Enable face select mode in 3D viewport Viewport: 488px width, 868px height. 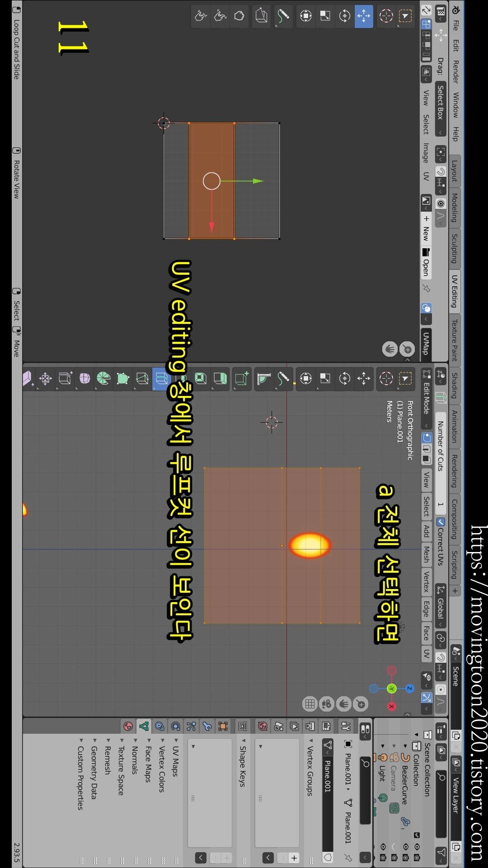click(x=426, y=459)
